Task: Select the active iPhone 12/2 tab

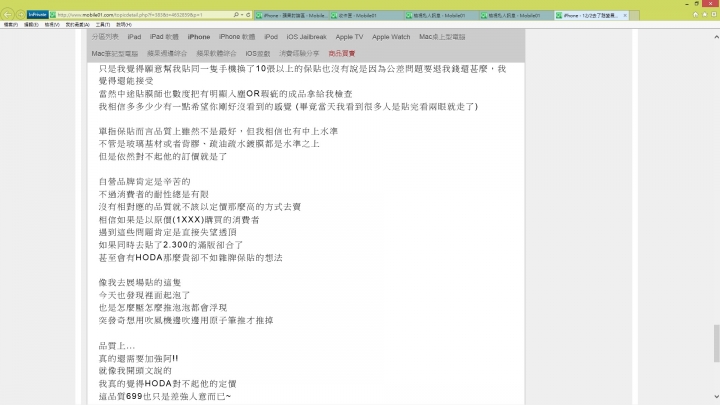Action: click(591, 15)
